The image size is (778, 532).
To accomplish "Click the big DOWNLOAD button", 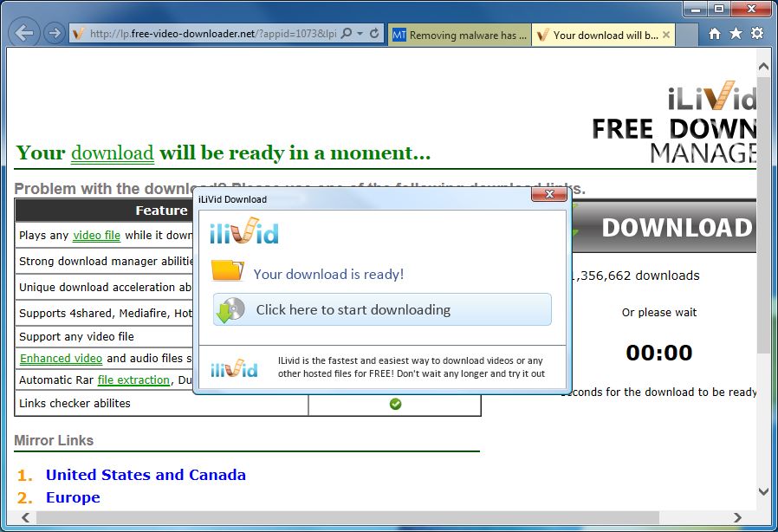I will pos(665,227).
